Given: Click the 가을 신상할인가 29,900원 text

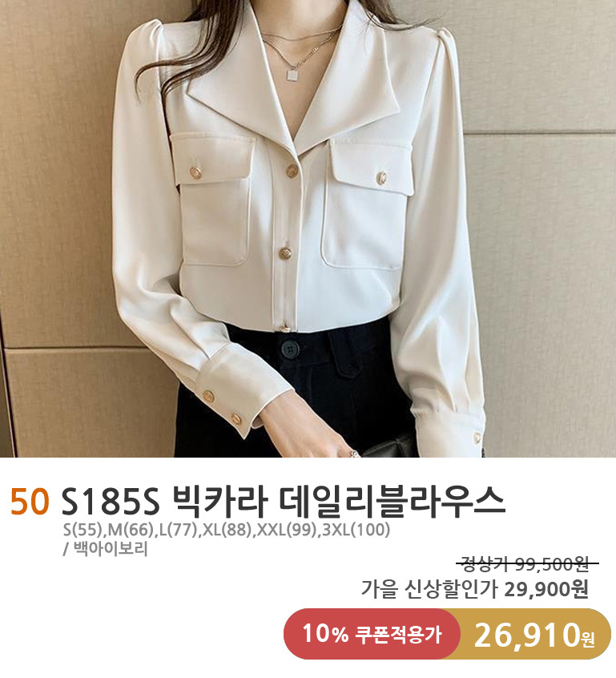Looking at the screenshot, I should click(x=475, y=589).
